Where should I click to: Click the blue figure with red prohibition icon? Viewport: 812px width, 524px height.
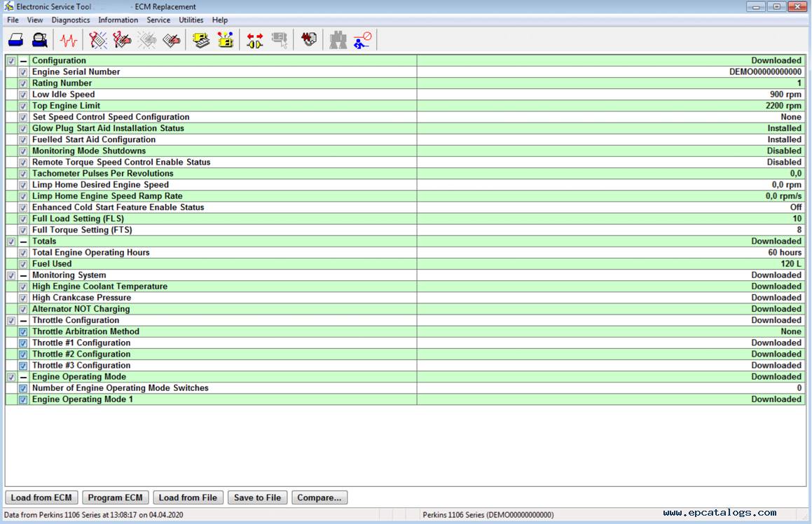coord(362,40)
